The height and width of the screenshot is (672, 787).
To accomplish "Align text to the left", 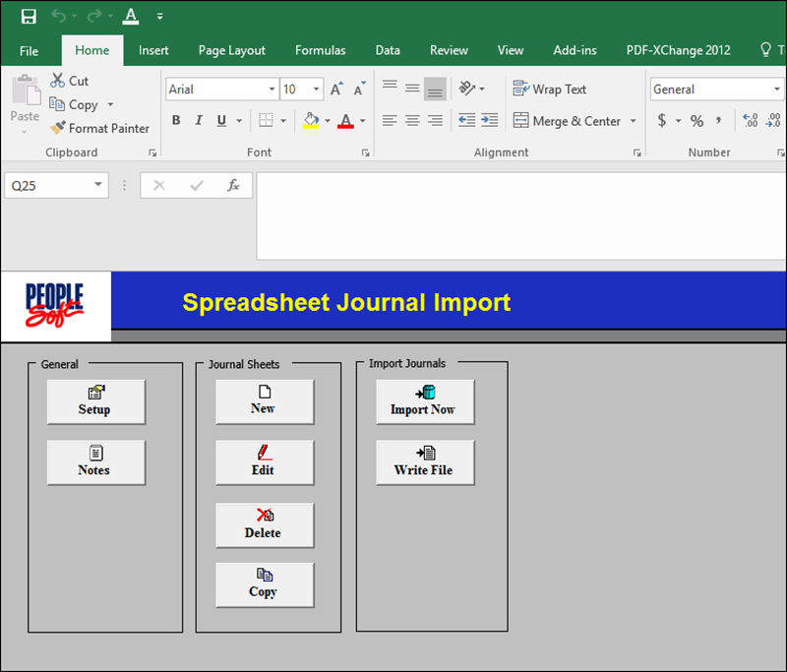I will coord(390,120).
